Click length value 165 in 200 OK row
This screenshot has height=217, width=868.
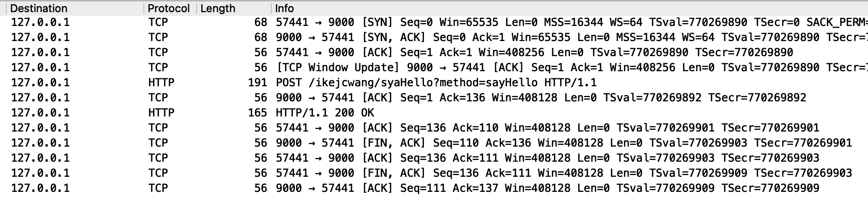pos(257,113)
